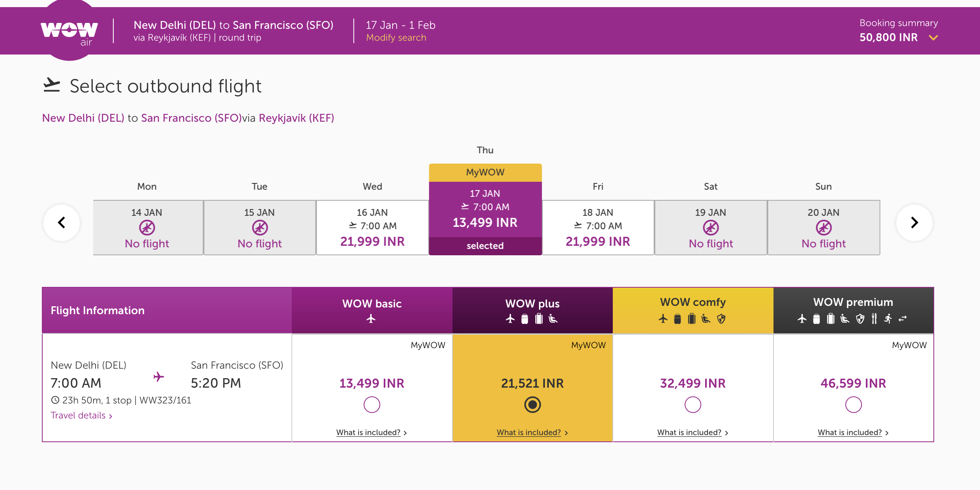
Task: Click the Tue 15 JAN no flight cell
Action: coord(260,228)
